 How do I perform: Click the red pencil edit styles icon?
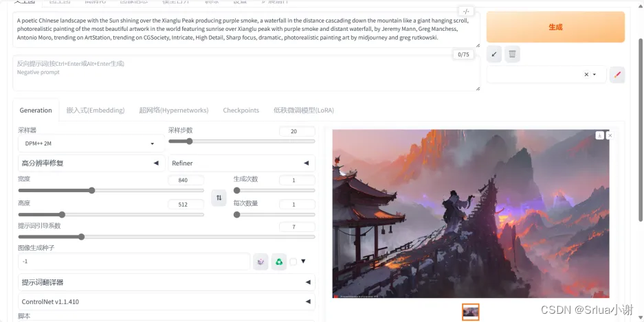617,75
